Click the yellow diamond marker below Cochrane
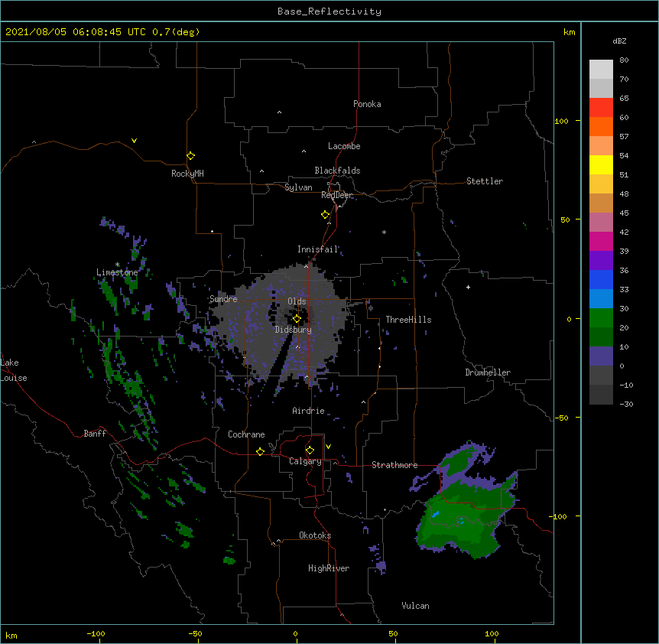Screen dimensions: 659x644 click(x=260, y=451)
